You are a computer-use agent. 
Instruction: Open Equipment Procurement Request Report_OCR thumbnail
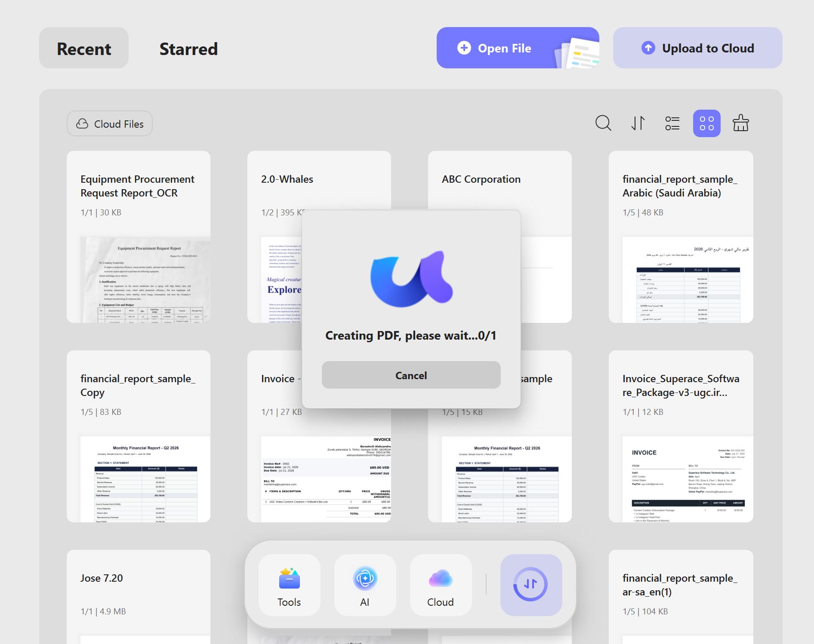click(x=145, y=279)
